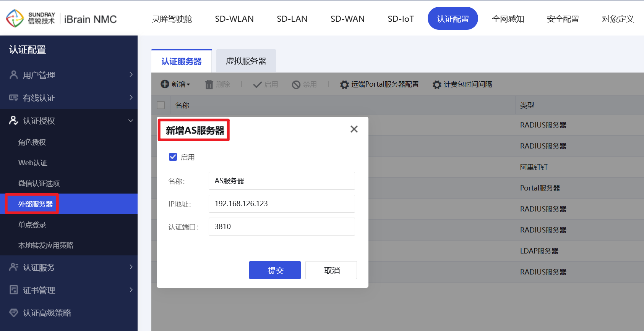The image size is (644, 331).
Task: Click the 类型 column header
Action: (x=527, y=105)
